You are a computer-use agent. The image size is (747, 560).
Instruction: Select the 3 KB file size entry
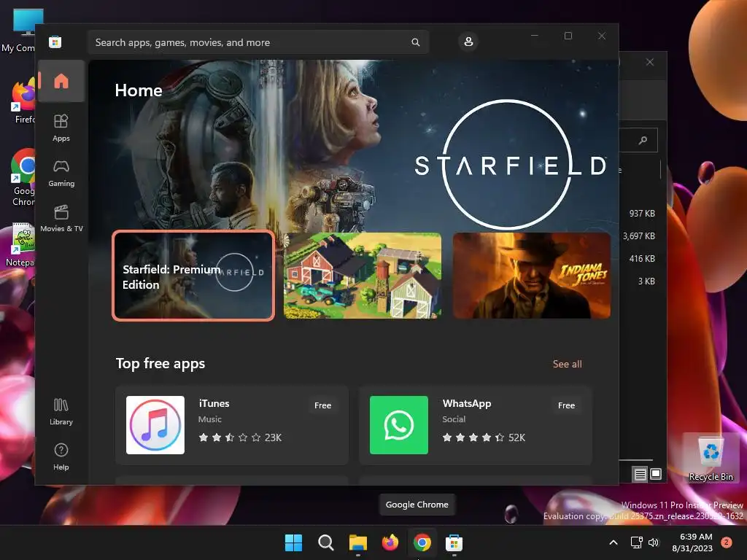point(646,281)
